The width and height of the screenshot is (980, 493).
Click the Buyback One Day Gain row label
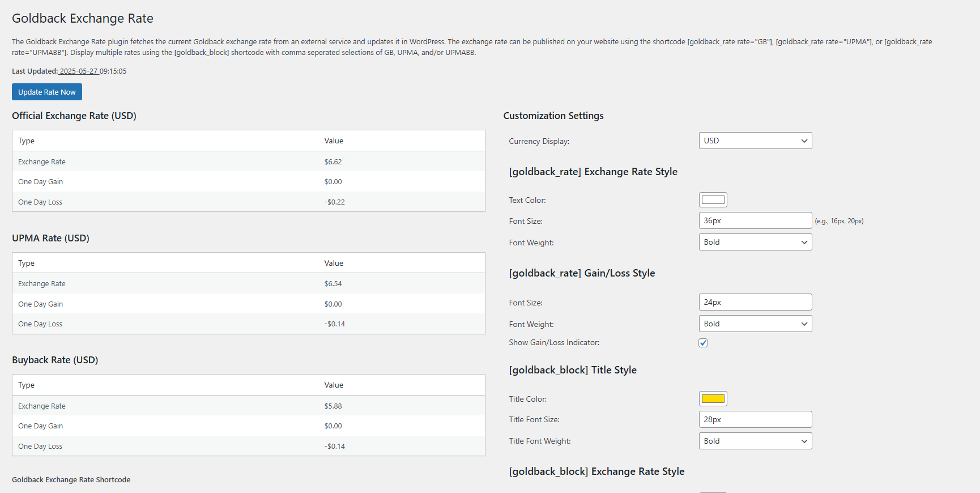(x=40, y=426)
